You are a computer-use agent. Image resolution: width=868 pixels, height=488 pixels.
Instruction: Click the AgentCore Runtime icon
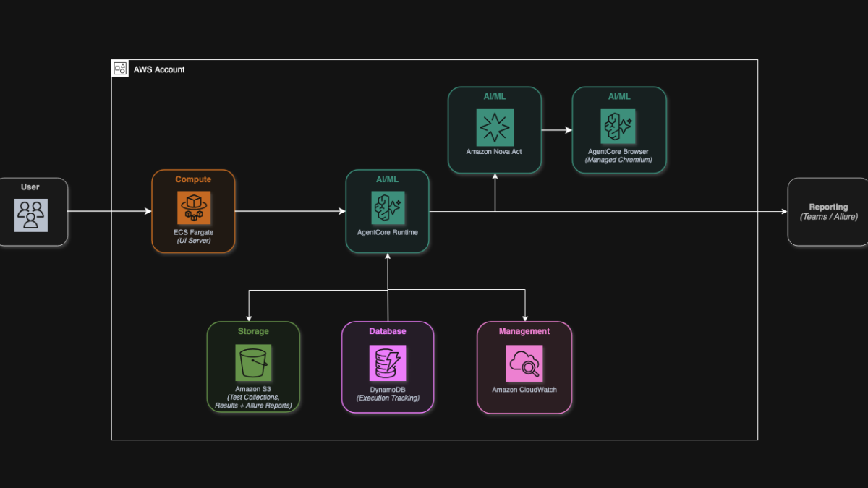pos(388,208)
